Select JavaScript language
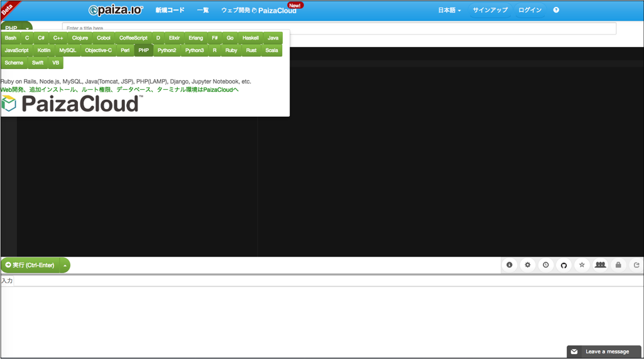Screen dimensions: 644x359 coord(17,50)
